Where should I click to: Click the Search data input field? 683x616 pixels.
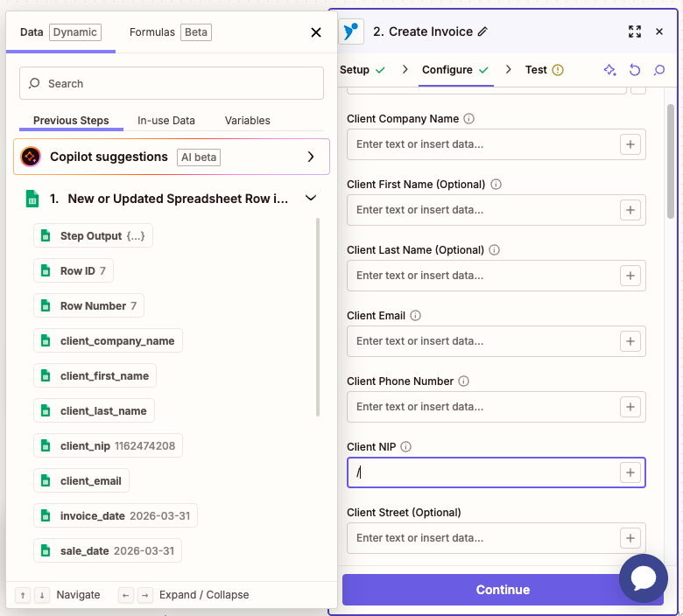click(172, 84)
